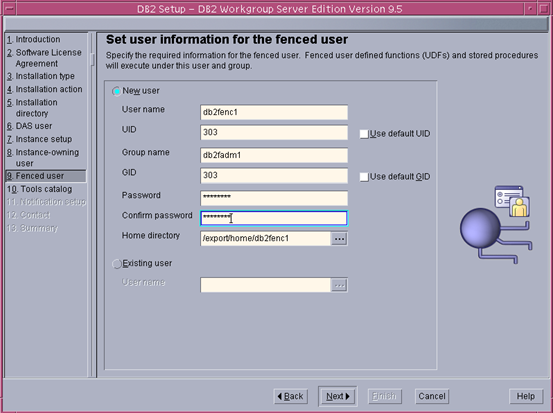Viewport: 553px width, 413px height.
Task: Click the Back button
Action: pyautogui.click(x=291, y=396)
